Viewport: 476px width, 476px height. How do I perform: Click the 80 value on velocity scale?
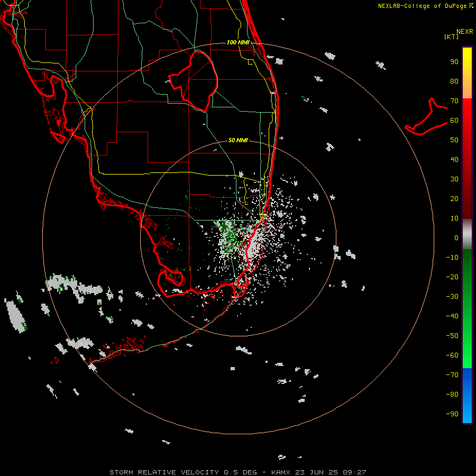[454, 81]
